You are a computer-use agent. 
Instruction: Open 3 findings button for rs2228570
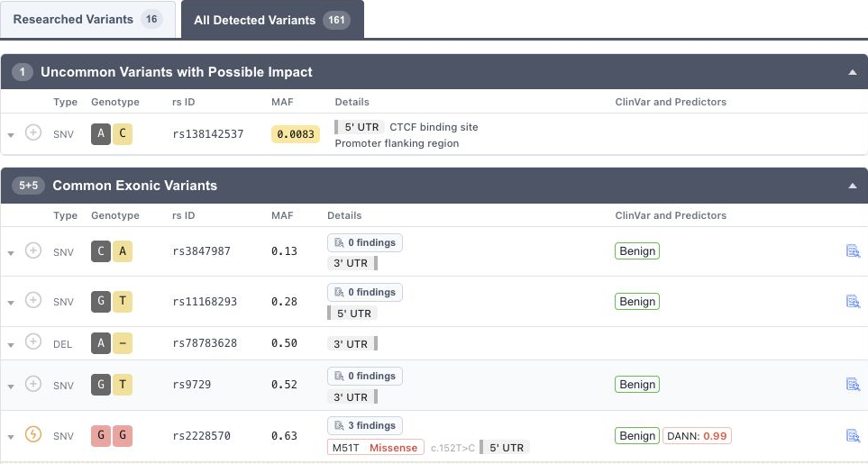(365, 426)
